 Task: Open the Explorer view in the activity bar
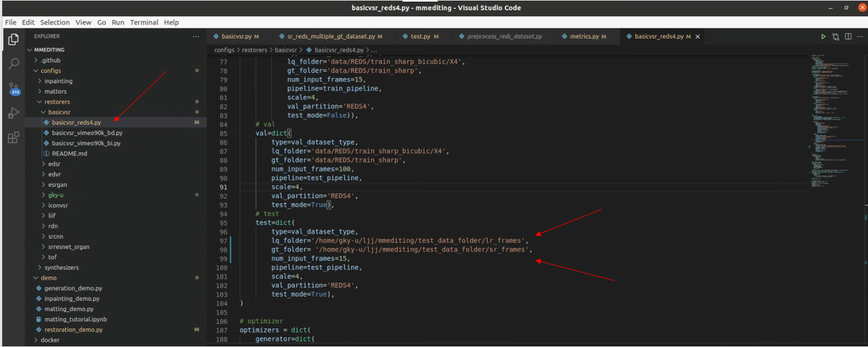(x=13, y=39)
